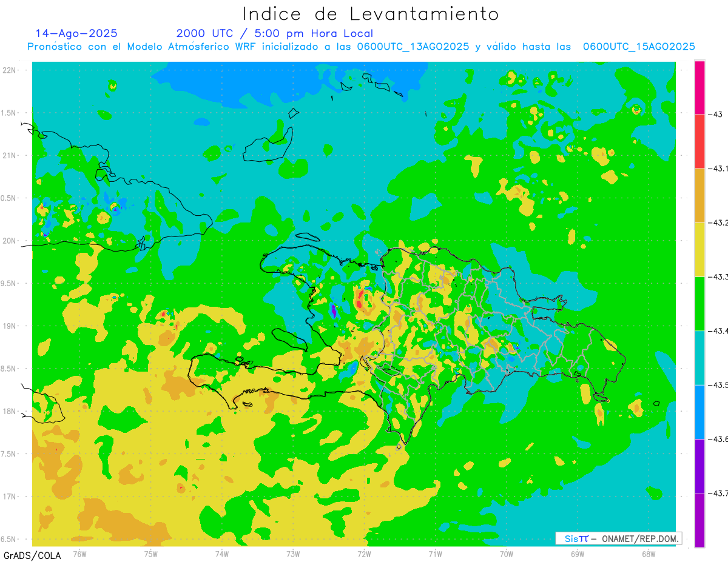The width and height of the screenshot is (728, 562).
Task: Click the "9.5N" latitude label
Action: (x=8, y=284)
